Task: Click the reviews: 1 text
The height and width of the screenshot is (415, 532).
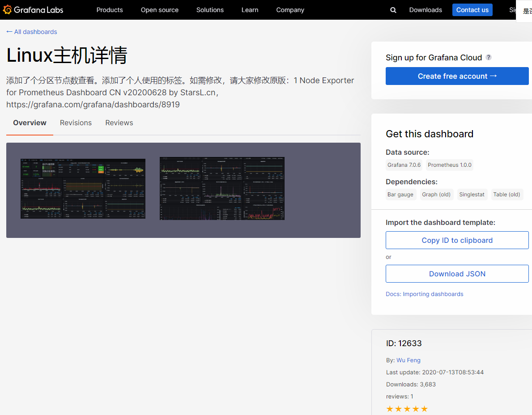Action: tap(400, 396)
